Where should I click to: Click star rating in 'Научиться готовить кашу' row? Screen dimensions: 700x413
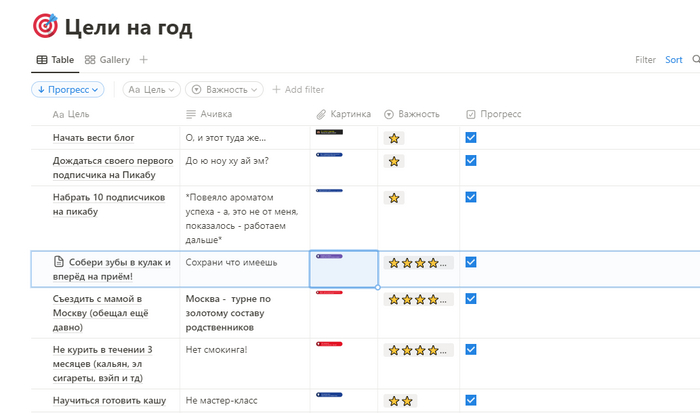400,401
